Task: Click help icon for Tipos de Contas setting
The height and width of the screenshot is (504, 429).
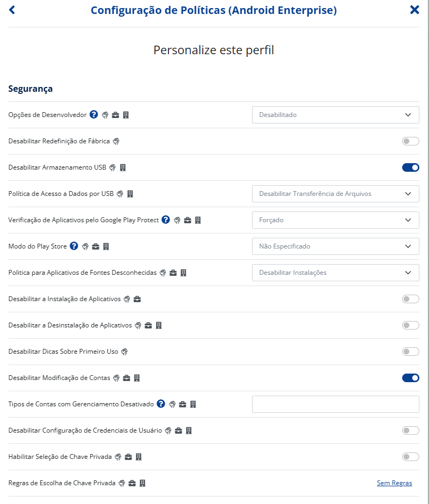Action: (x=161, y=404)
